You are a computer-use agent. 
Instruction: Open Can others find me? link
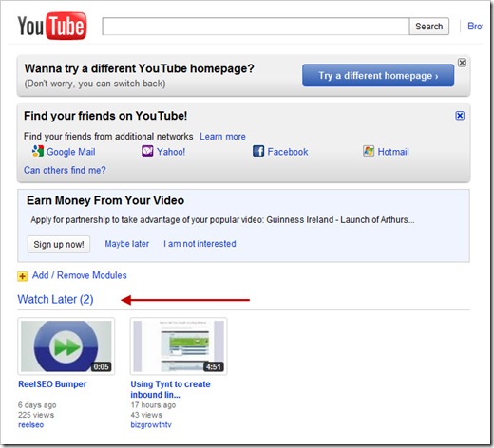click(65, 170)
